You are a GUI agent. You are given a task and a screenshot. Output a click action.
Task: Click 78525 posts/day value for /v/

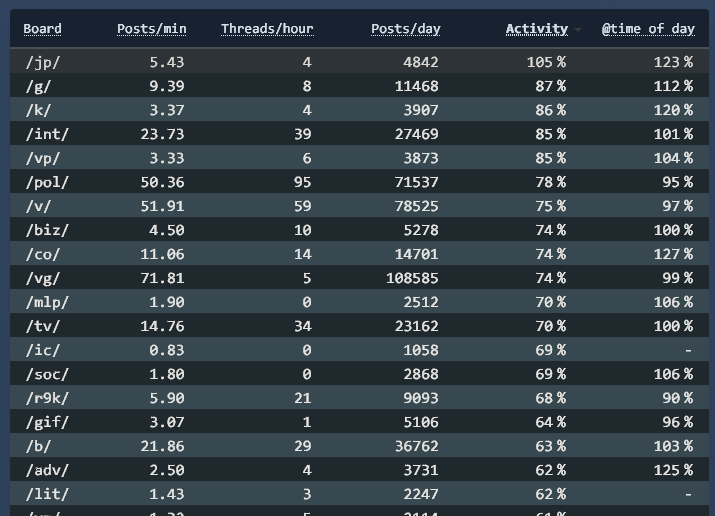coord(416,206)
